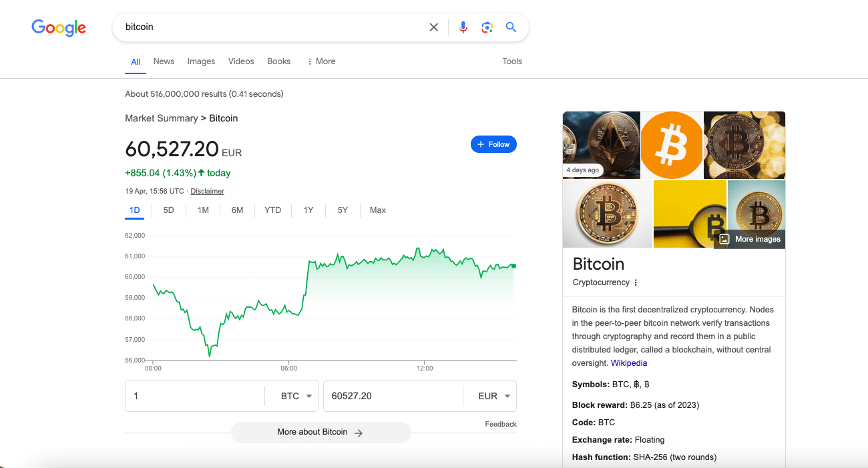This screenshot has height=468, width=868.
Task: Click the current price dot on chart
Action: pyautogui.click(x=513, y=266)
